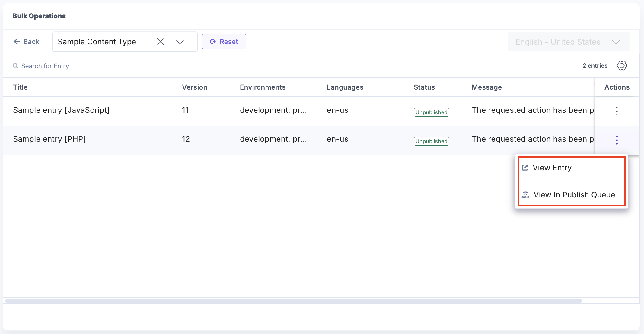Select the Sample entry [JavaScript] title
The image size is (644, 334).
[x=61, y=110]
